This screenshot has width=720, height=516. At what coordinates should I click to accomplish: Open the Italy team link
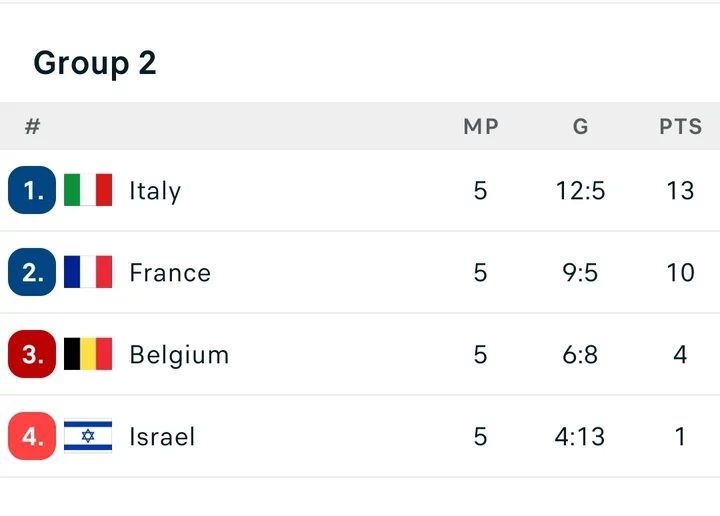(x=155, y=190)
